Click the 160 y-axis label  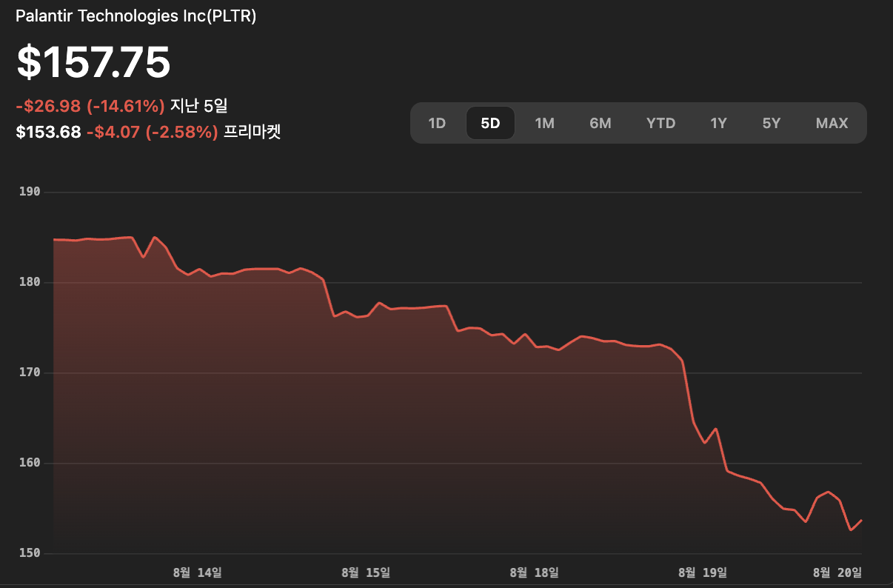30,463
